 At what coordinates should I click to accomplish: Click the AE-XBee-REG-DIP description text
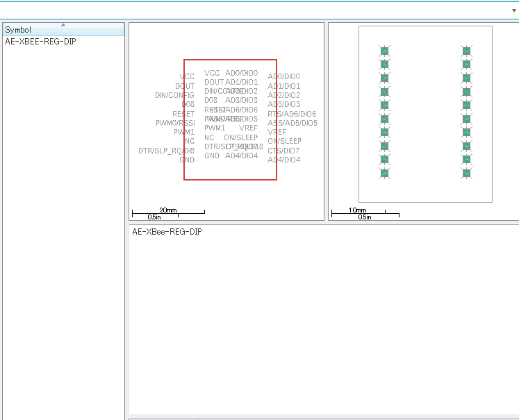point(167,231)
